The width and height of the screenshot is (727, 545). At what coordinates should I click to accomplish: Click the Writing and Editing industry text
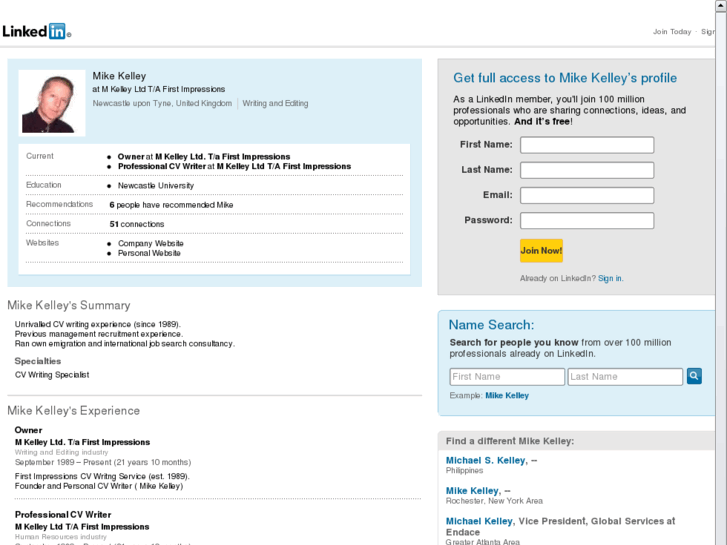point(275,103)
